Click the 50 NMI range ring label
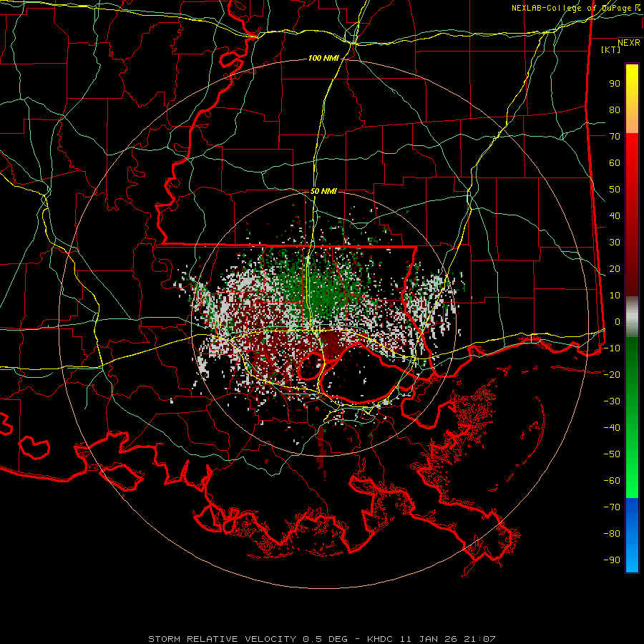644x644 pixels. point(323,191)
